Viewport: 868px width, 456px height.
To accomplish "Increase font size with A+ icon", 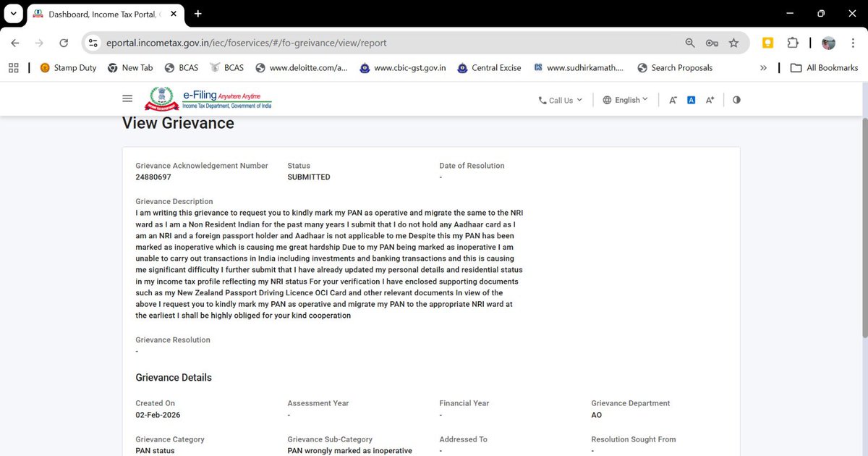I will (x=710, y=100).
